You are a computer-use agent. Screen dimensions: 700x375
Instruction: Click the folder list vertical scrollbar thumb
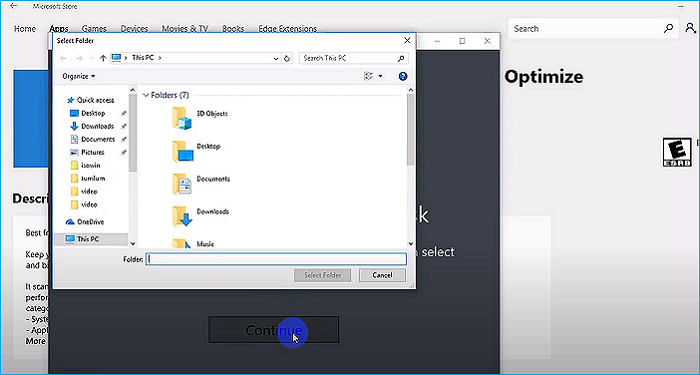pyautogui.click(x=411, y=129)
